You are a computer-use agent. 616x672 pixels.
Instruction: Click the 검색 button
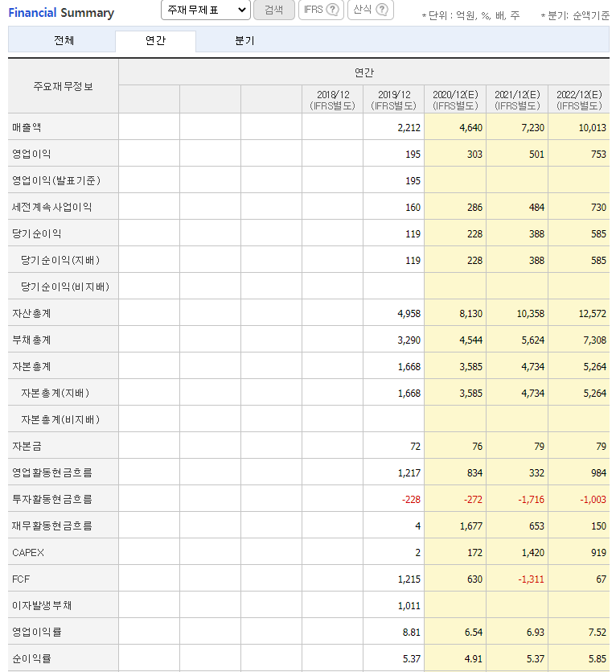point(274,10)
